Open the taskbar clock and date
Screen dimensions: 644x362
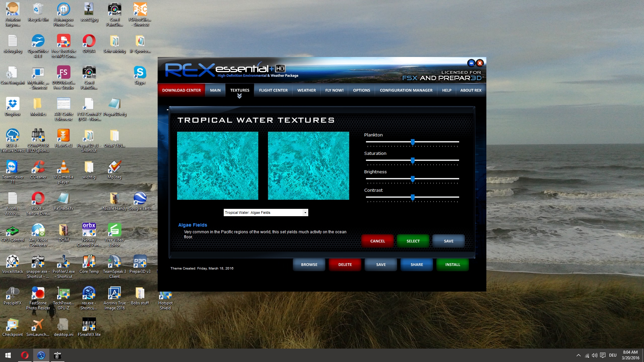(630, 355)
